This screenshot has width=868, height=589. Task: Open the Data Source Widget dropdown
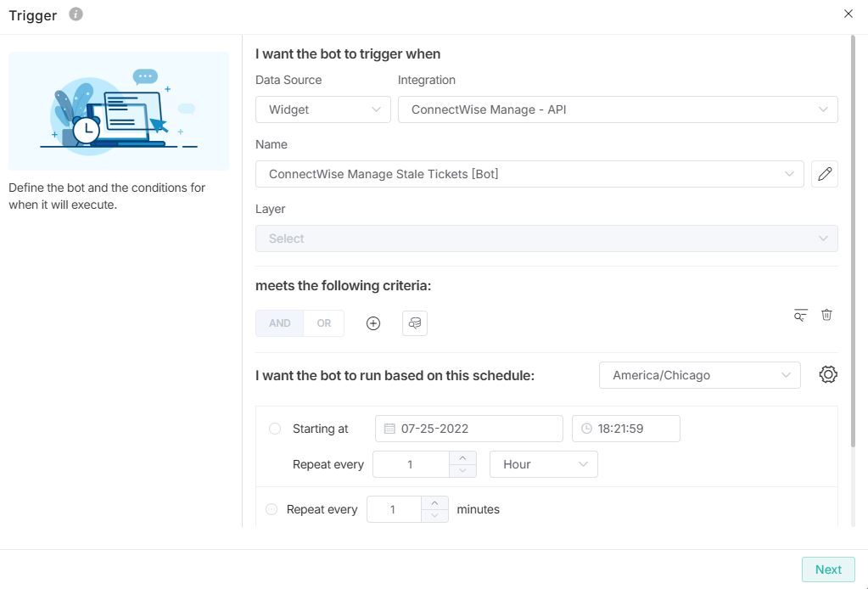pos(322,109)
